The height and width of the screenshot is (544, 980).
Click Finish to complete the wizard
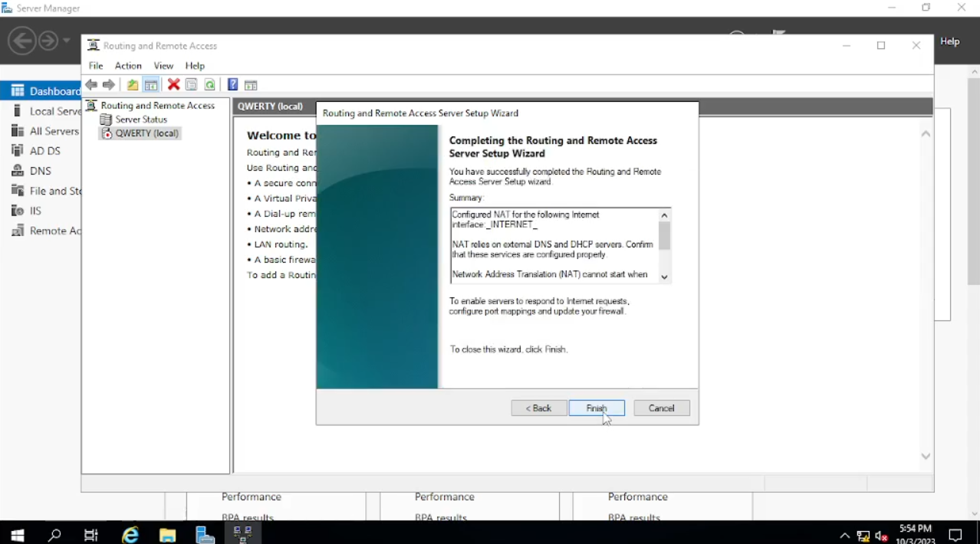pos(597,408)
